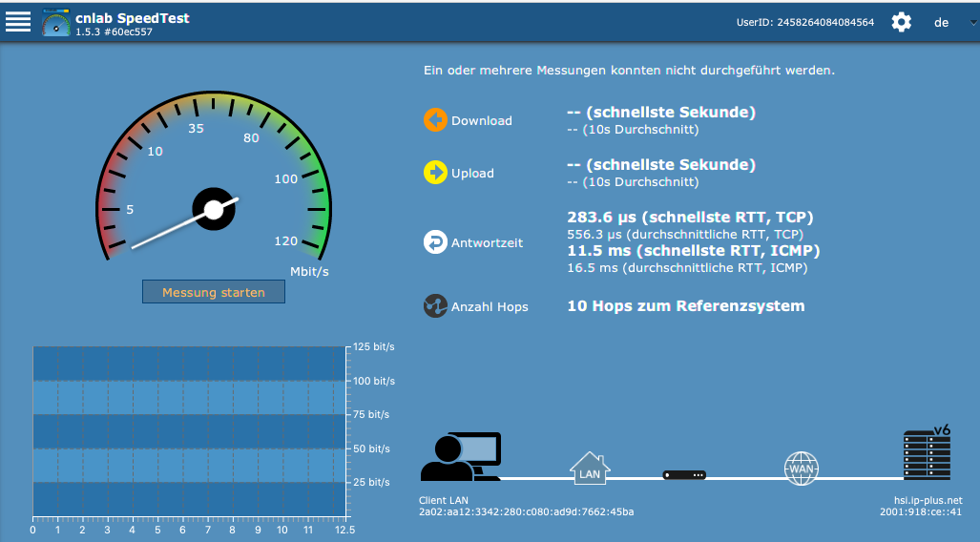980x542 pixels.
Task: Click the client computer user icon
Action: pyautogui.click(x=460, y=458)
